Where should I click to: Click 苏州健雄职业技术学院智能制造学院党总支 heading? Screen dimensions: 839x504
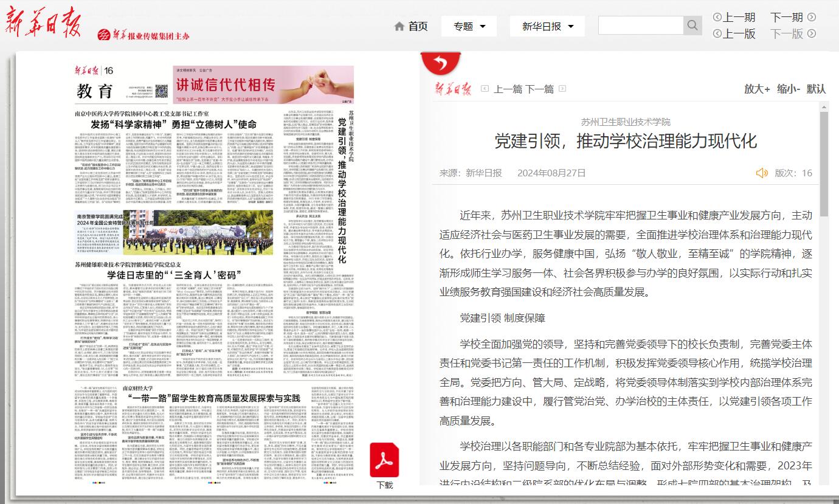129,264
